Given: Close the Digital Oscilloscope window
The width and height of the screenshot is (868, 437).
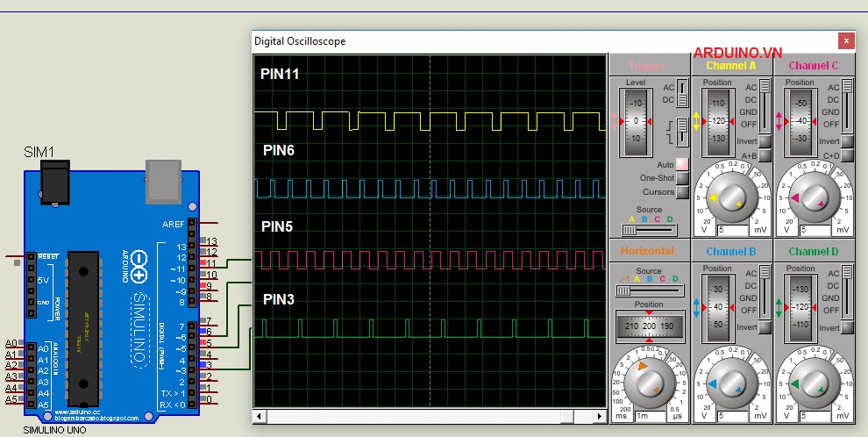Looking at the screenshot, I should pos(846,40).
